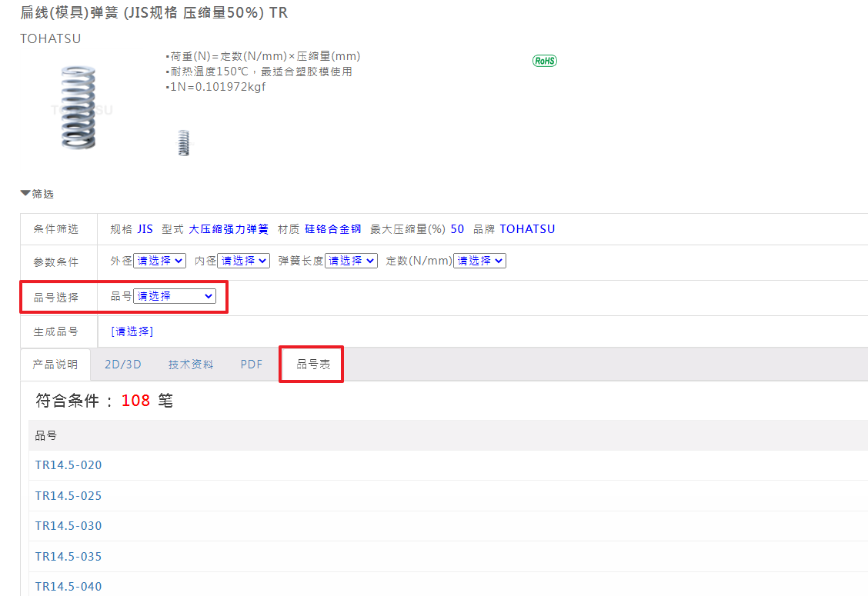Click the TOHATSU brand name under title
The height and width of the screenshot is (596, 868).
coord(50,38)
